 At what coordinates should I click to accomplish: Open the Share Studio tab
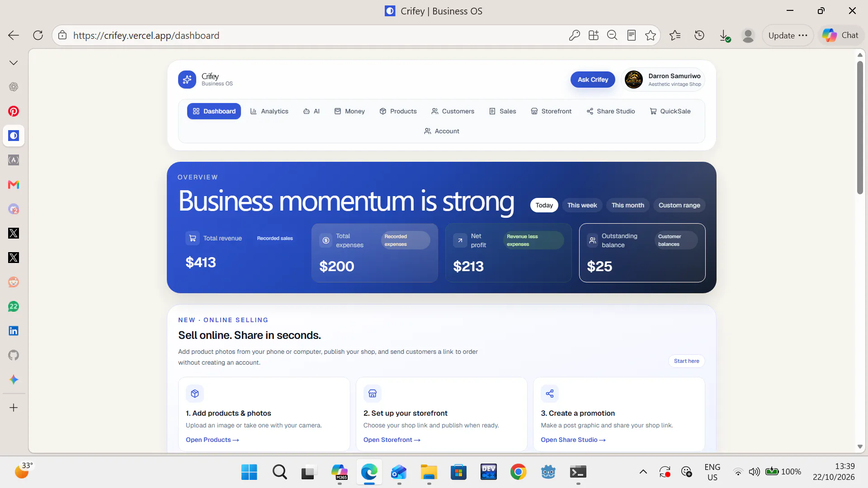611,111
